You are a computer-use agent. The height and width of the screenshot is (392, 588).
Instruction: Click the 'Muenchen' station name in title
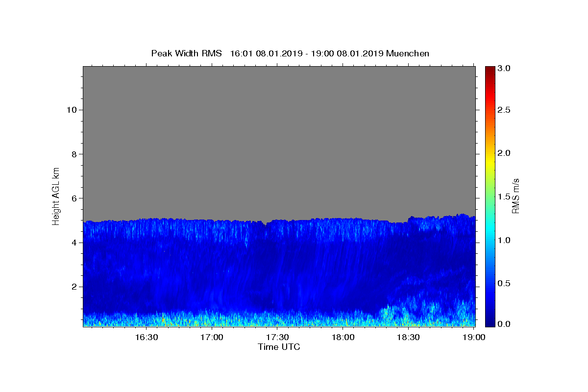click(408, 53)
